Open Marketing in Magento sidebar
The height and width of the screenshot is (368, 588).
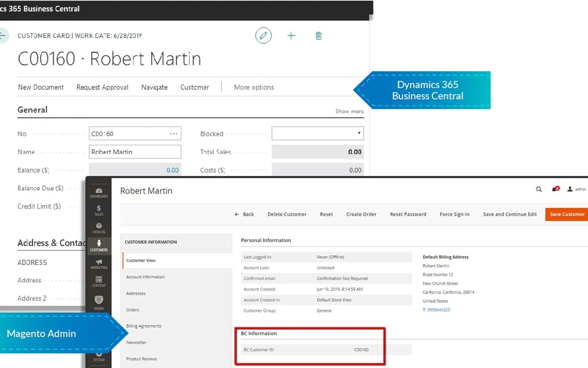99,264
